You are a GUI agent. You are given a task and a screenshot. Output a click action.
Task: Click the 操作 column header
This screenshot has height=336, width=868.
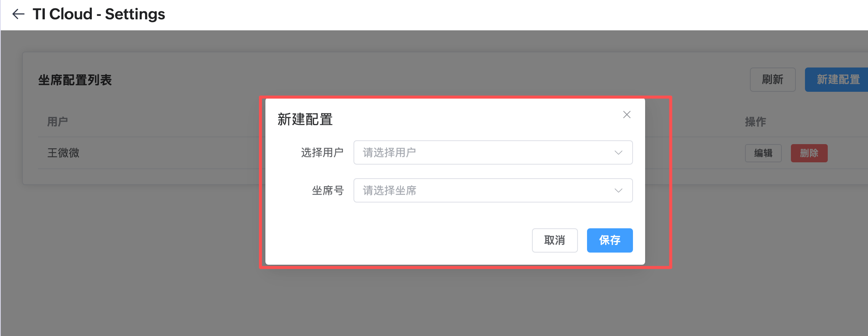pyautogui.click(x=755, y=122)
